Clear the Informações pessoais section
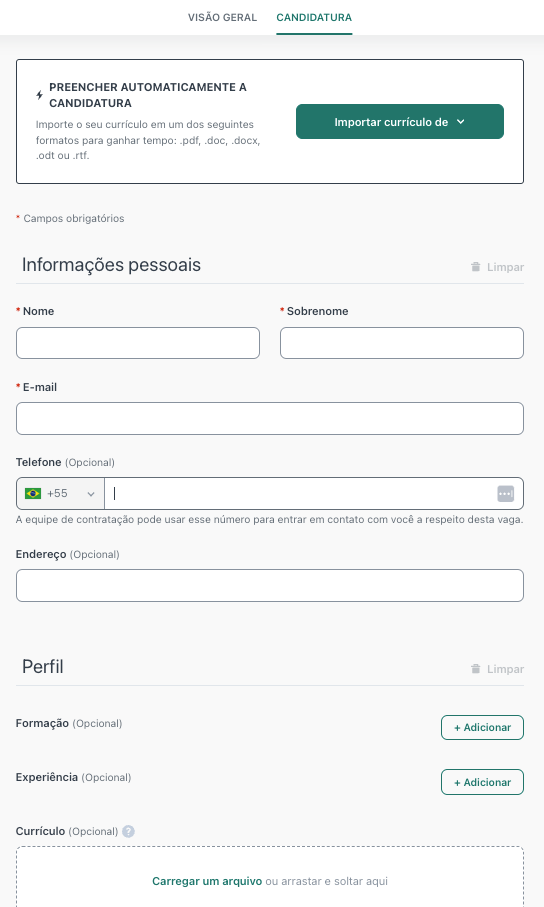This screenshot has height=907, width=544. pyautogui.click(x=498, y=267)
